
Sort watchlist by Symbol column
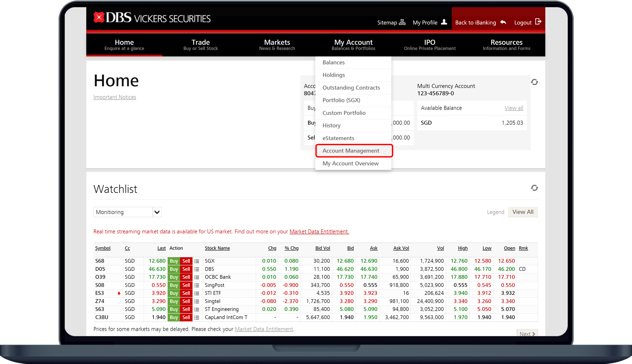103,248
